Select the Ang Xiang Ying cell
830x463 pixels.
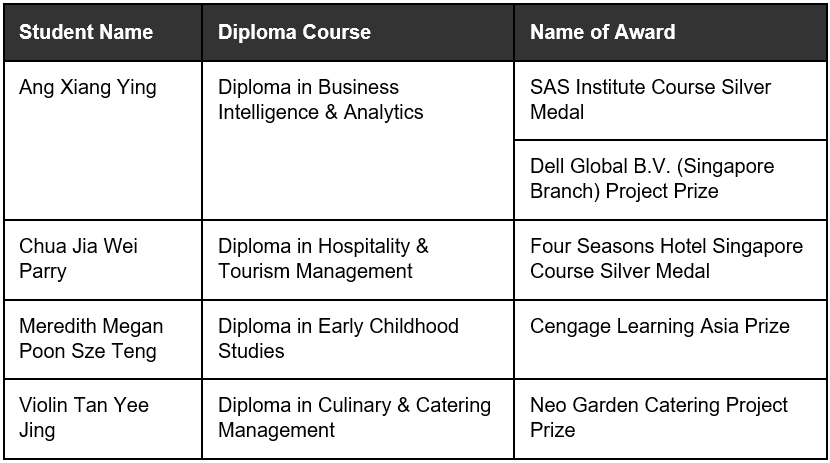point(103,141)
